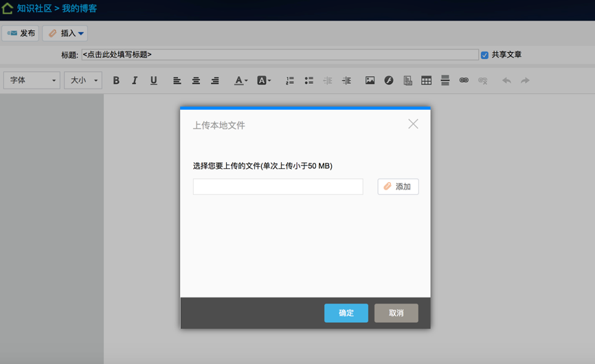Screen dimensions: 595x364
Task: Create a numbered list
Action: coord(290,80)
